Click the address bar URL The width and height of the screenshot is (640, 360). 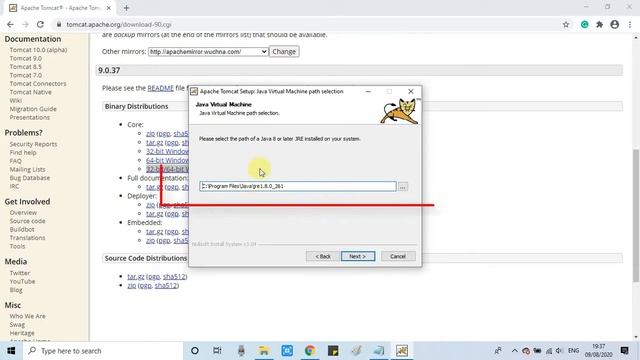119,24
